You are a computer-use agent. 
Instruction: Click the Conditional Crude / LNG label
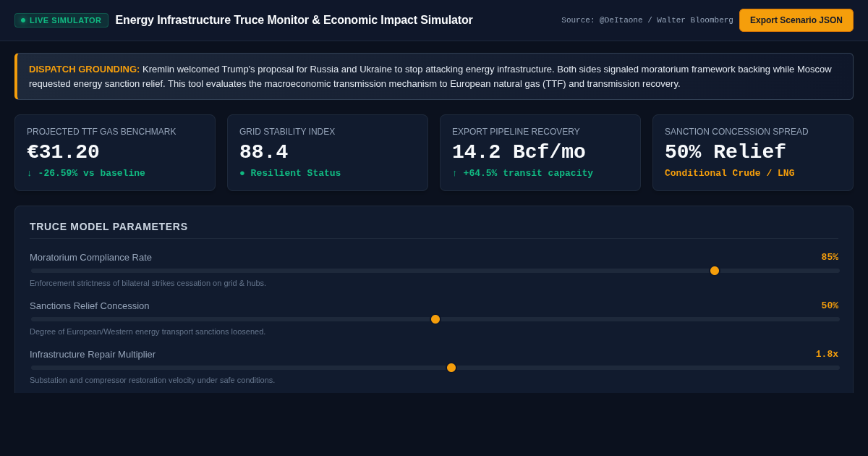[x=729, y=174]
